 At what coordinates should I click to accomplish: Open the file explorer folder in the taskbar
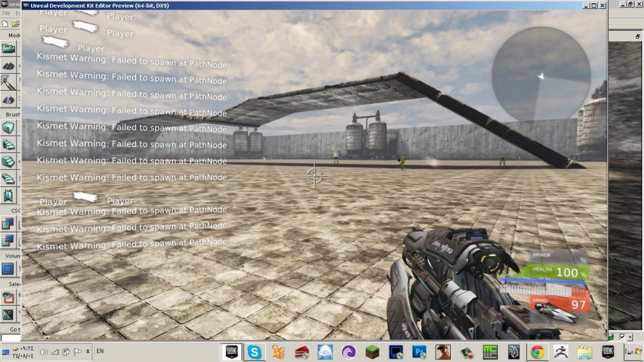585,352
